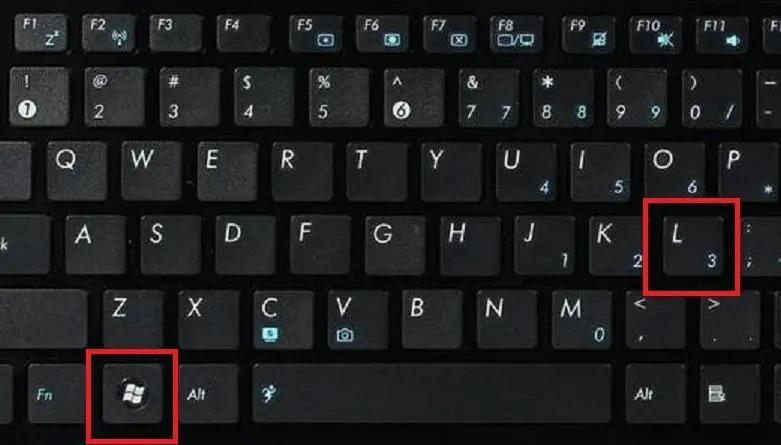The width and height of the screenshot is (781, 445).
Task: Click the spacebar with running man icon
Action: (432, 393)
